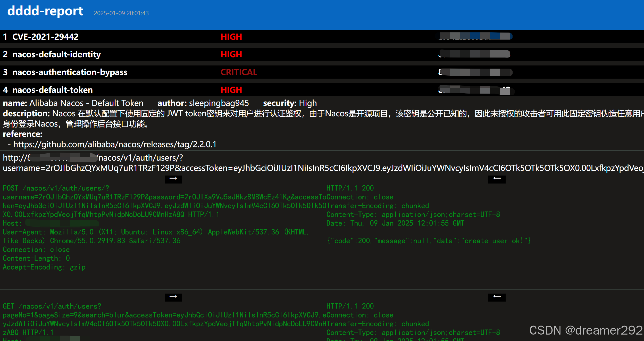Click the POST /nacos/v1/auth/users/ request text
Viewport: 644px width, 341px height.
click(x=56, y=188)
